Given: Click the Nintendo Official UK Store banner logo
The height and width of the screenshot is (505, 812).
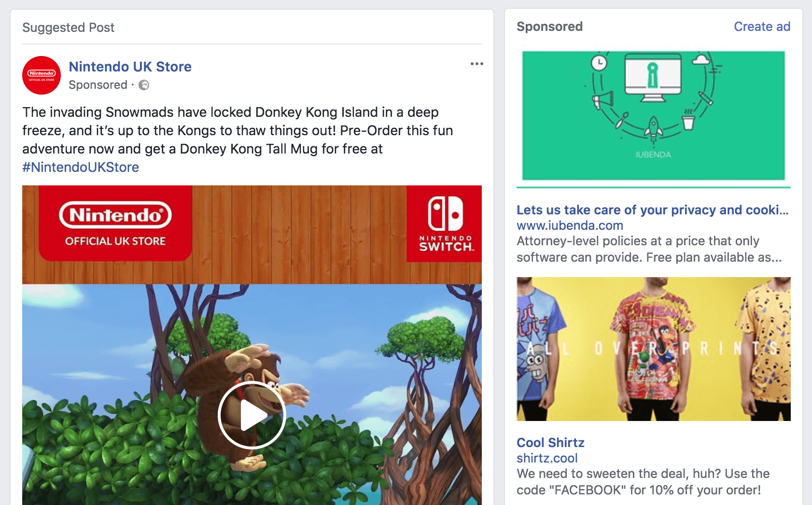Looking at the screenshot, I should (115, 223).
